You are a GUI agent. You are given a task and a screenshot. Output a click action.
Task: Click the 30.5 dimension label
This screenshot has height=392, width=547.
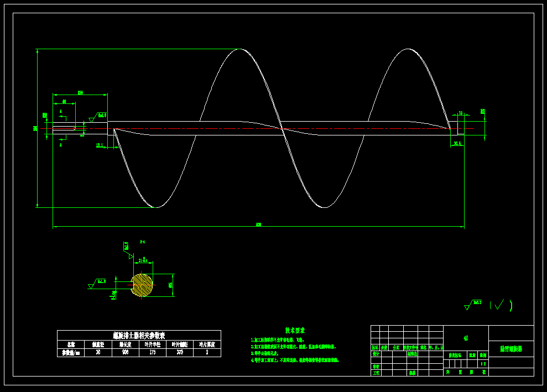point(457,143)
